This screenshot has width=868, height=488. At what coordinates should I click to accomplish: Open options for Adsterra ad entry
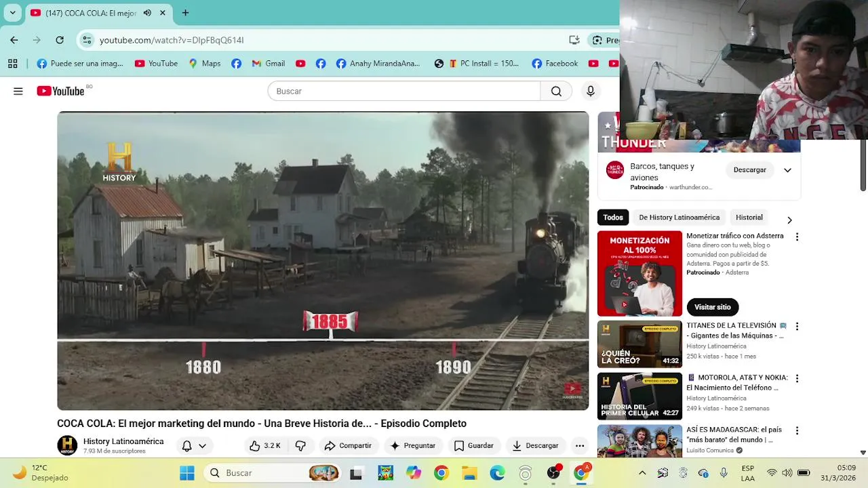pyautogui.click(x=797, y=237)
